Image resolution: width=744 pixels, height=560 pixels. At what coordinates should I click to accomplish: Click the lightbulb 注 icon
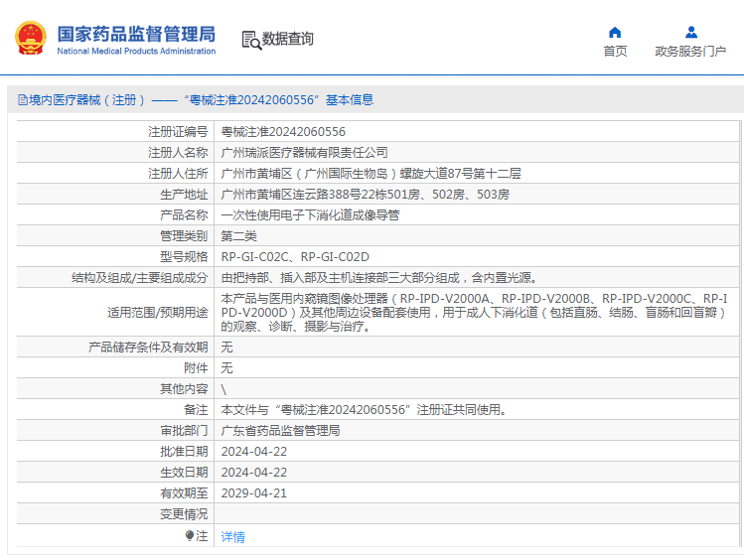point(190,536)
